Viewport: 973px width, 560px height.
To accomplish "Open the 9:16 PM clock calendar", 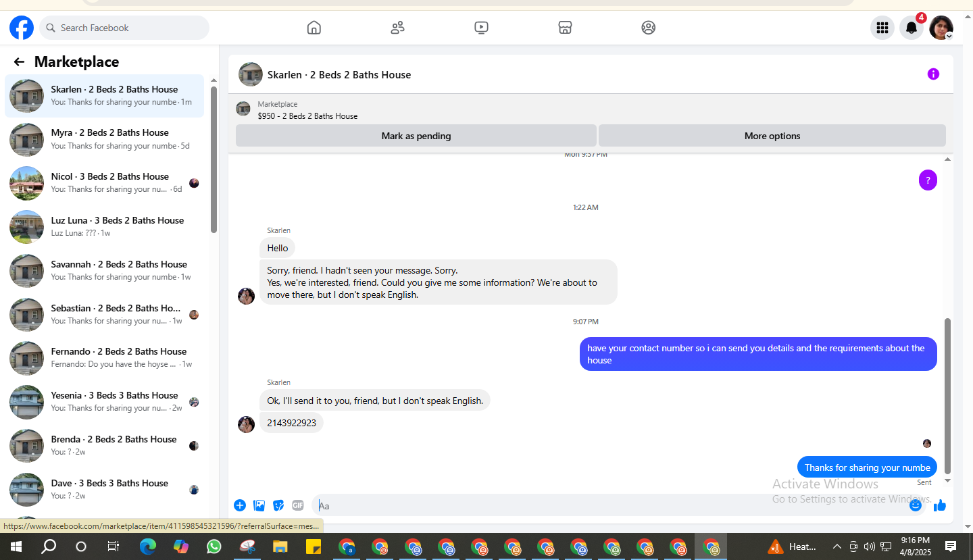I will [916, 546].
